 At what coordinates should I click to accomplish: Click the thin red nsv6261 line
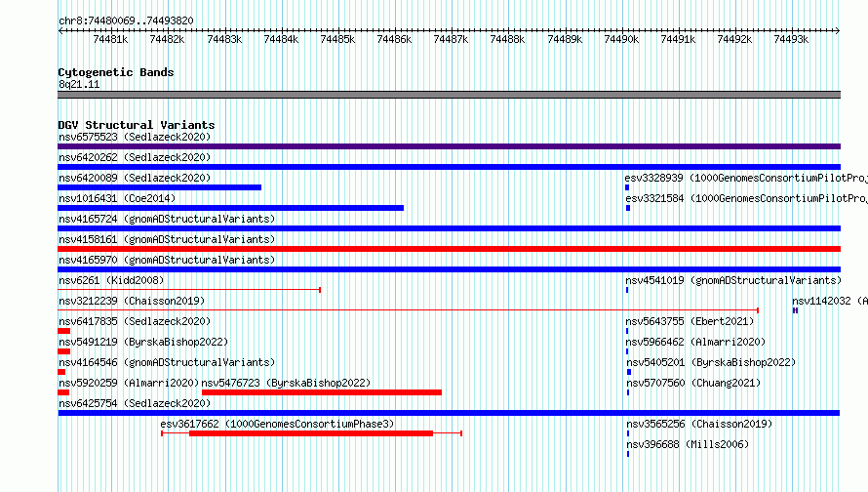click(189, 290)
